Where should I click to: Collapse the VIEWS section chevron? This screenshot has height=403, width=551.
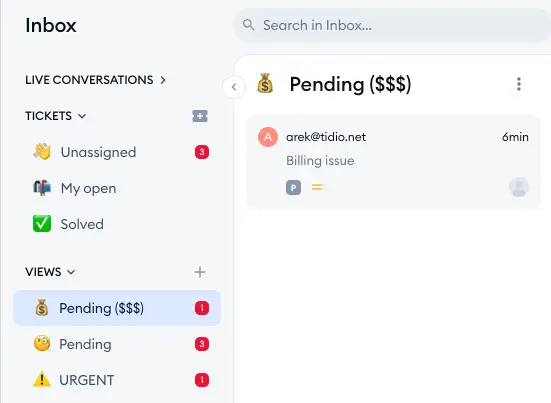(x=71, y=272)
